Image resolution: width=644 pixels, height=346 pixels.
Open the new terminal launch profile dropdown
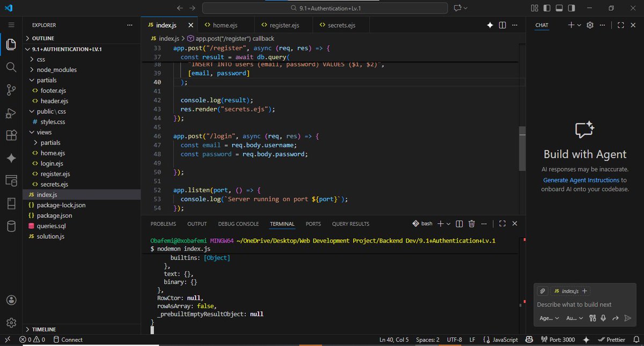(449, 224)
